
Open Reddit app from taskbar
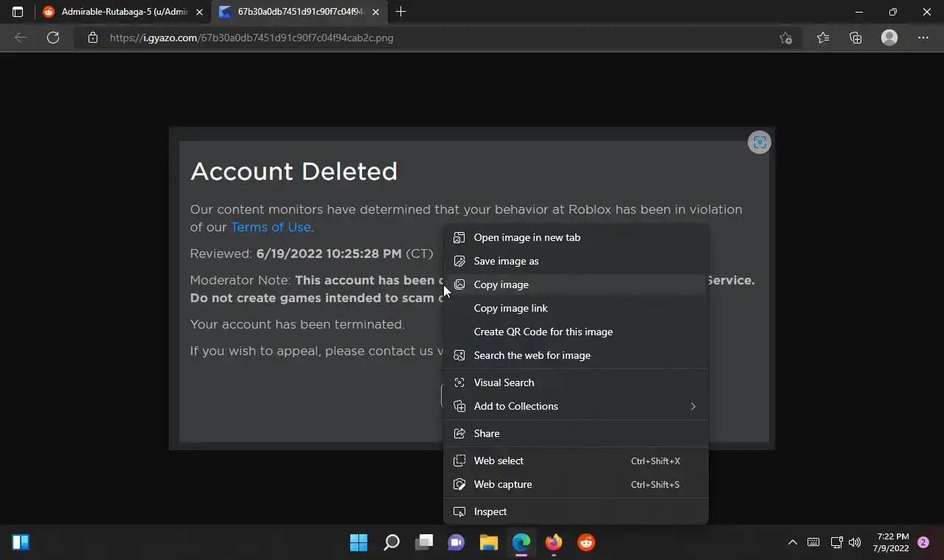pos(586,542)
